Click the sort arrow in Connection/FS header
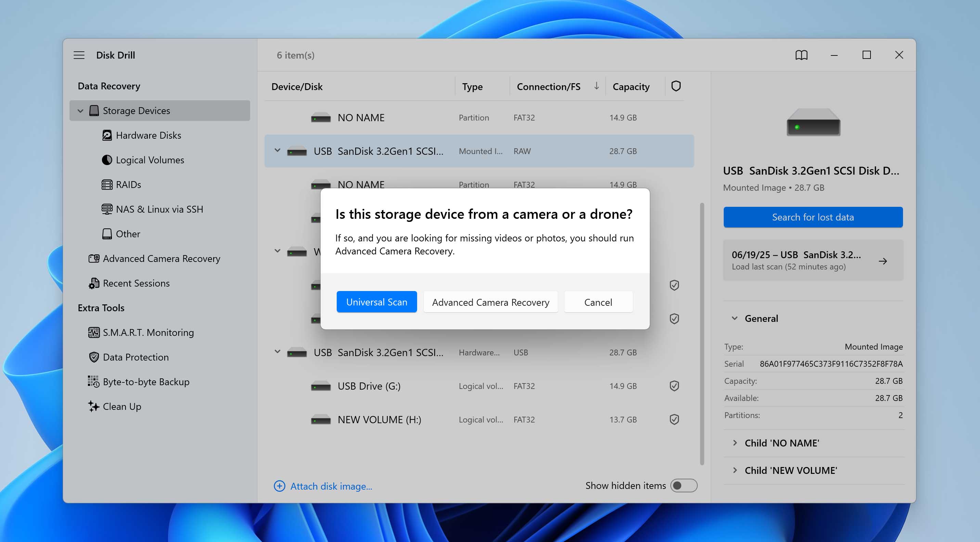Image resolution: width=980 pixels, height=542 pixels. pyautogui.click(x=596, y=86)
